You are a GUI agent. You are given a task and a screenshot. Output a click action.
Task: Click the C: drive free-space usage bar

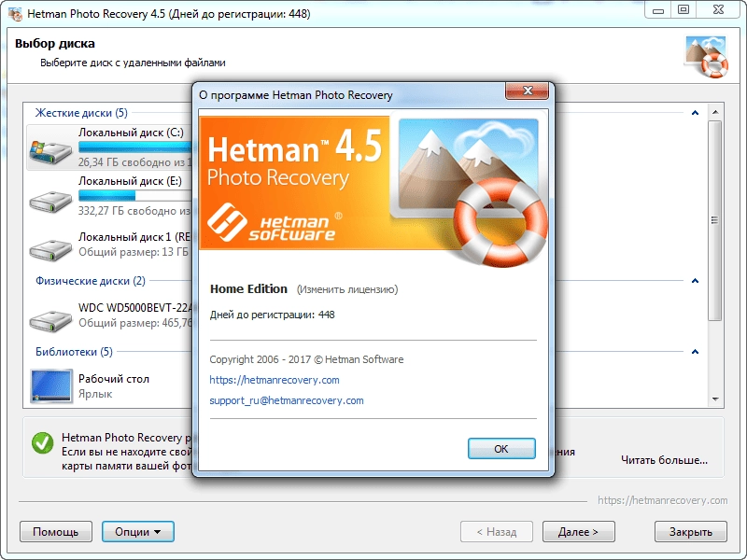[134, 147]
